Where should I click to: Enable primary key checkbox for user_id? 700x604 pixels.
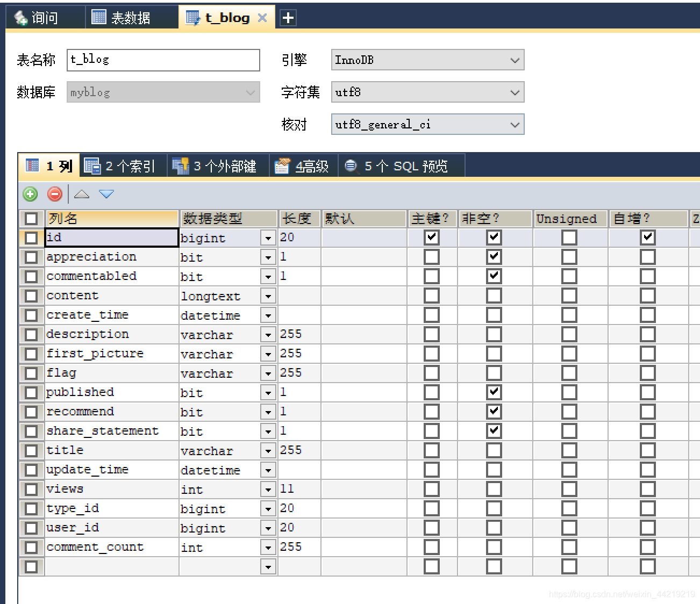(x=432, y=528)
